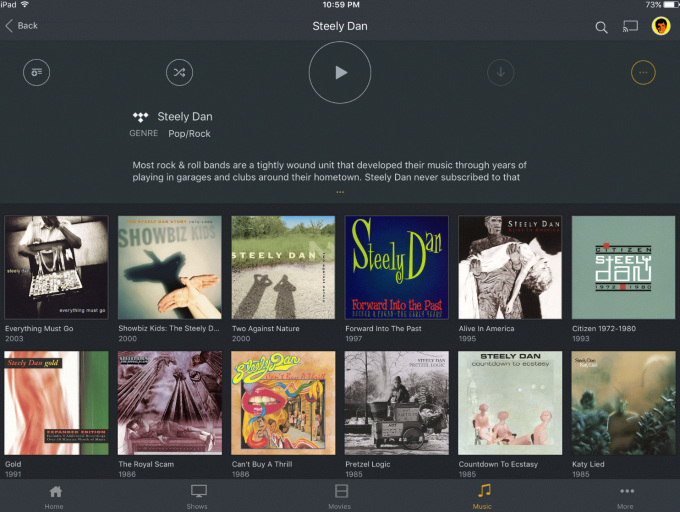Add Steely Dan to play queue
The height and width of the screenshot is (512, 680).
pos(37,72)
